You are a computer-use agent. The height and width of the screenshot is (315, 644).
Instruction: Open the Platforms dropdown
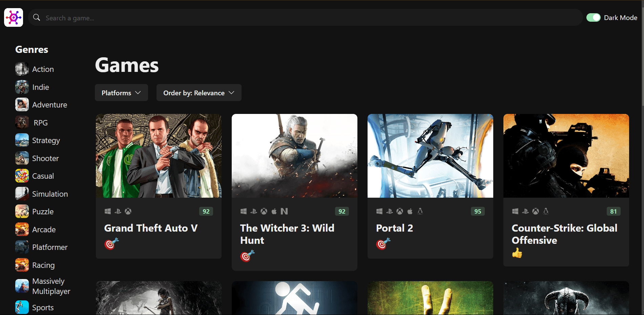(x=121, y=93)
